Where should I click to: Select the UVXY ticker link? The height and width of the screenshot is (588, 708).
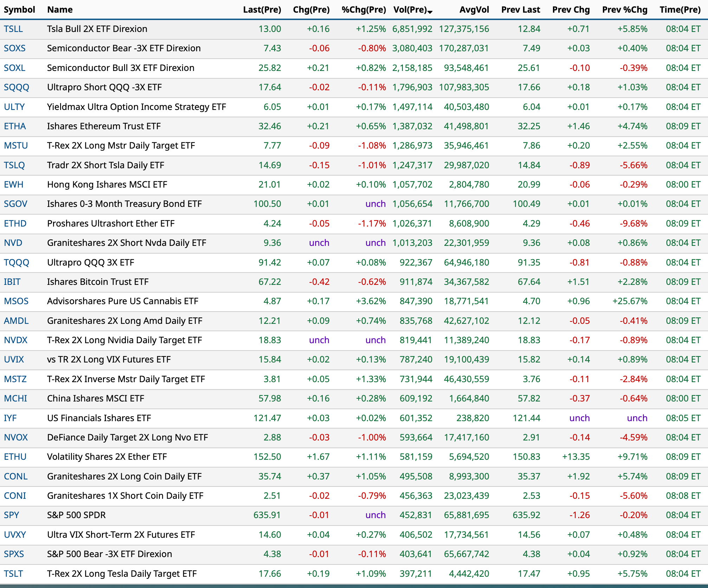point(15,535)
